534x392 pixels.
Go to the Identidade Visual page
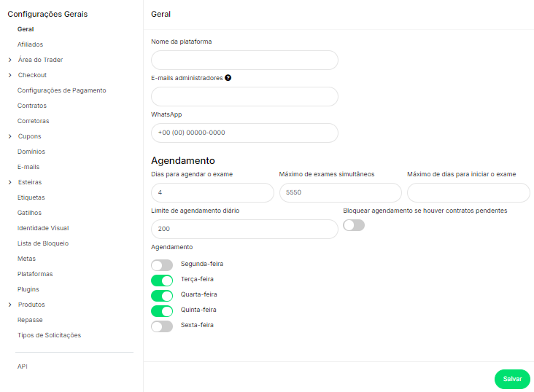tap(42, 228)
